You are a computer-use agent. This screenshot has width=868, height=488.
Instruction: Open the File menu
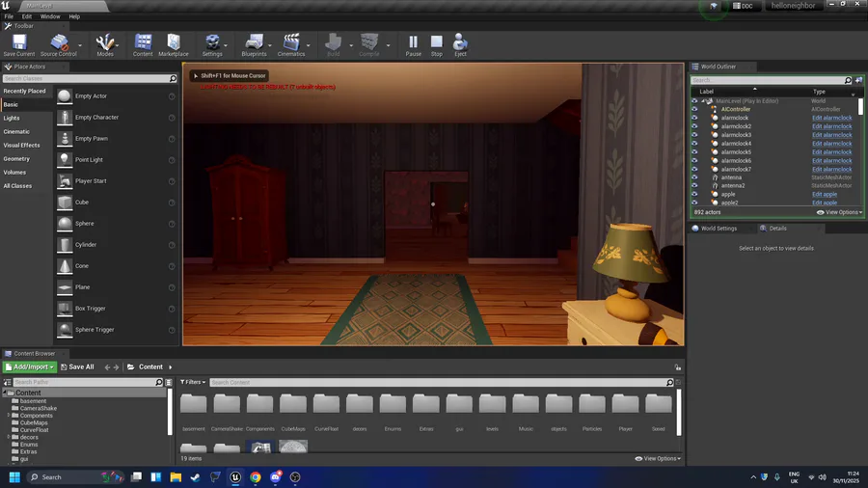[x=9, y=16]
